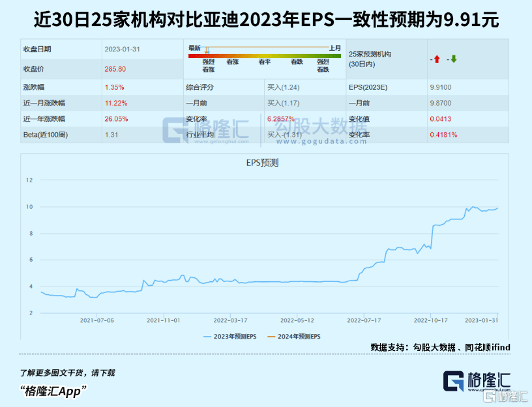532x407 pixels.
Task: Click the x-axis date 2023-01-31
Action: [x=481, y=320]
